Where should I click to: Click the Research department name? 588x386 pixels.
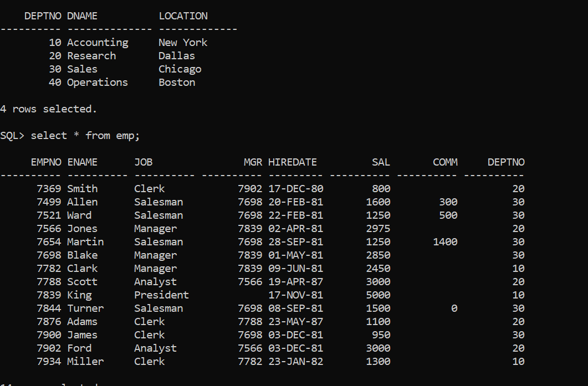pyautogui.click(x=91, y=55)
